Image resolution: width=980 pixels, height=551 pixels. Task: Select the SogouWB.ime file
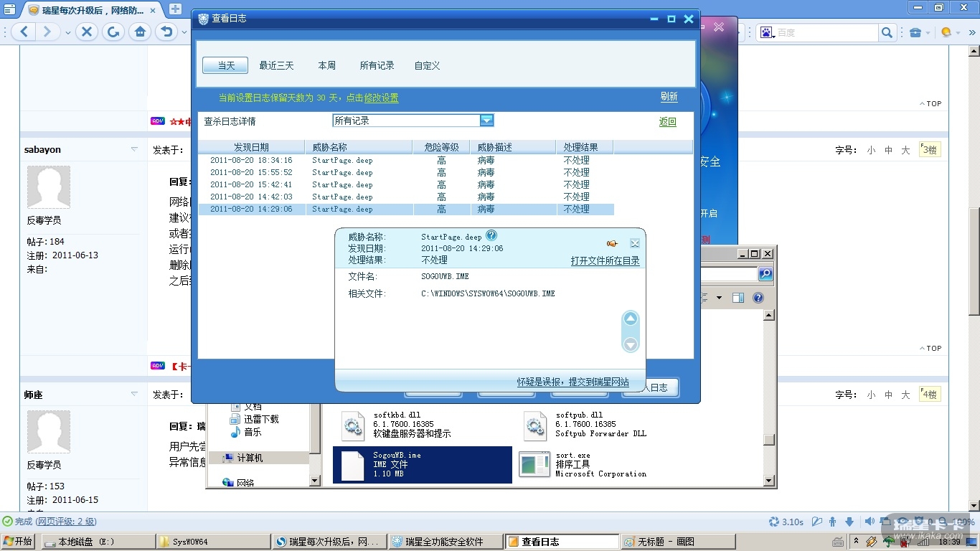(423, 465)
